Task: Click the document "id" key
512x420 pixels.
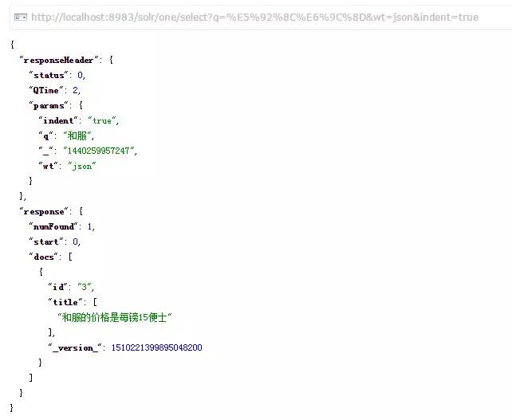Action: [58, 287]
